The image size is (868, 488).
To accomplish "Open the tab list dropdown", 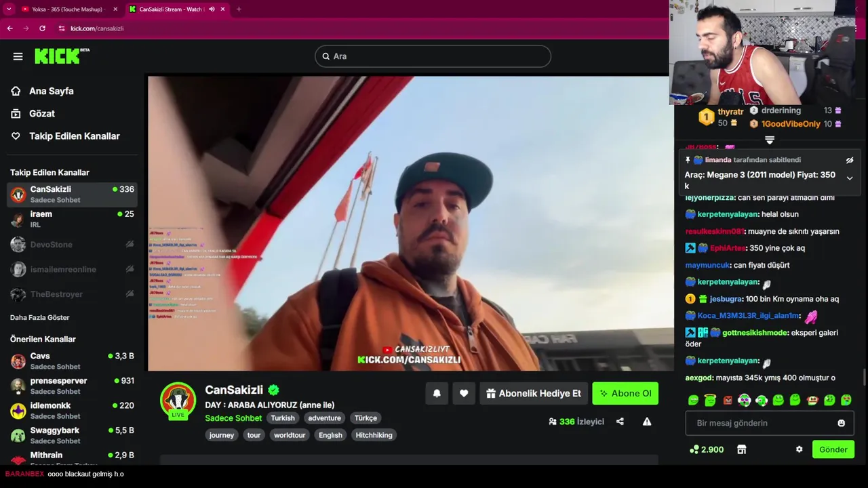I will 8,9.
